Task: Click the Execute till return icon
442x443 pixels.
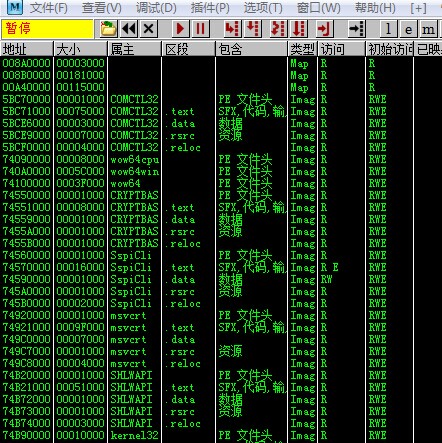Action: tap(324, 29)
